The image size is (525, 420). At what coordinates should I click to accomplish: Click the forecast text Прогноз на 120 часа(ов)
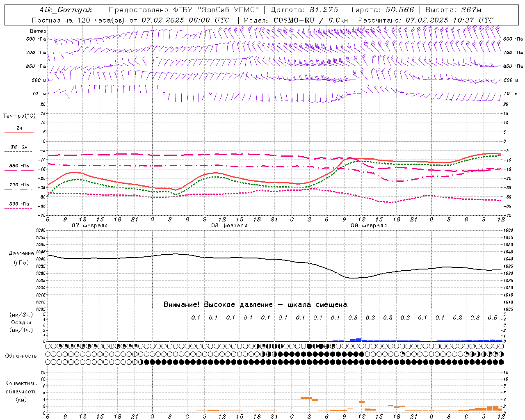click(x=79, y=20)
